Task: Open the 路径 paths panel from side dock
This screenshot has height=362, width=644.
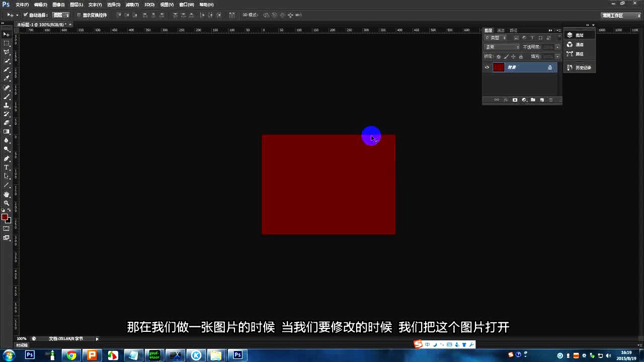Action: (x=580, y=53)
